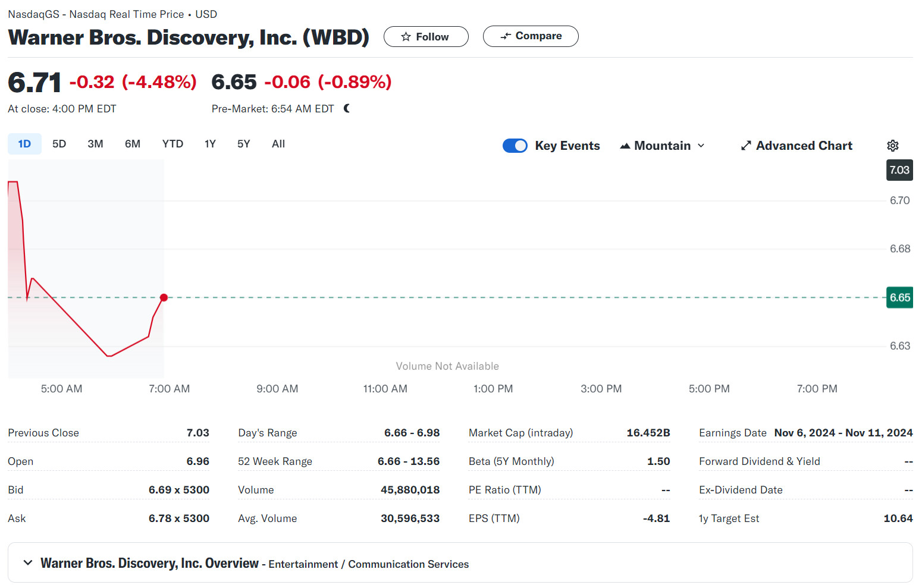Click the Pre-Market: 6:54 AM EDT text

pyautogui.click(x=273, y=109)
